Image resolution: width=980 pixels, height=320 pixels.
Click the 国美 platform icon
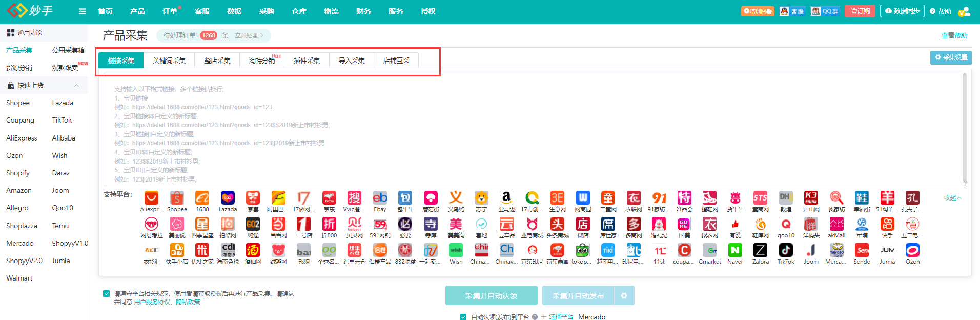684,224
